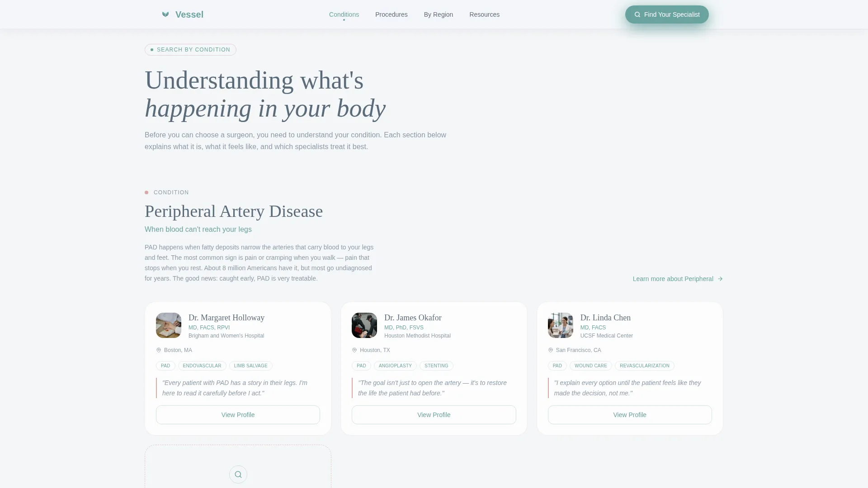
Task: Select the REVASCULARIZATION tag
Action: pos(645,366)
